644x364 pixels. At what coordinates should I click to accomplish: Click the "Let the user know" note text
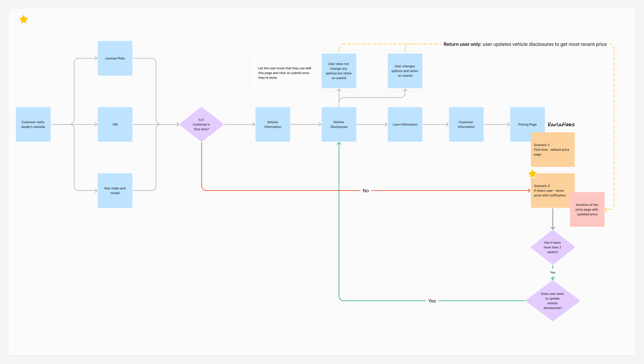[x=285, y=73]
